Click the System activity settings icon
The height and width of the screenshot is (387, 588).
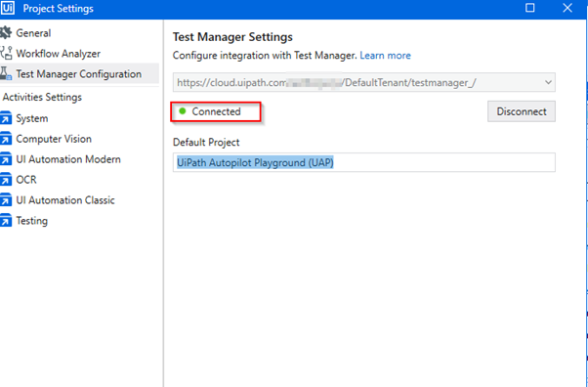pos(6,118)
